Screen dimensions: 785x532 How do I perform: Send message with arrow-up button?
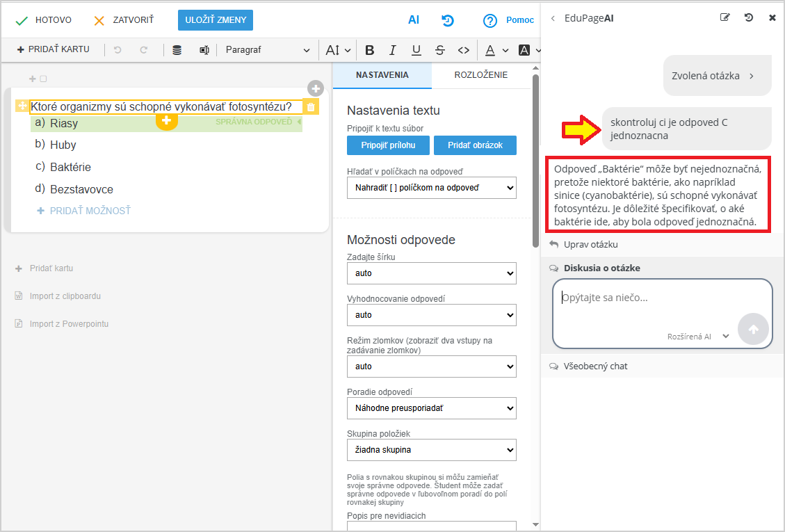pyautogui.click(x=753, y=329)
